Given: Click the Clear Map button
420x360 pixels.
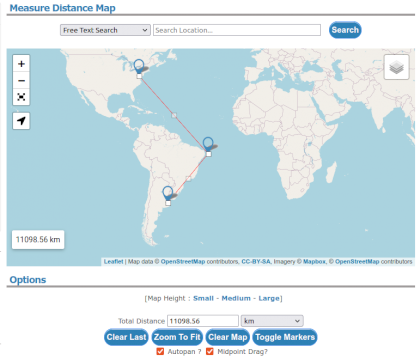Looking at the screenshot, I should [228, 337].
